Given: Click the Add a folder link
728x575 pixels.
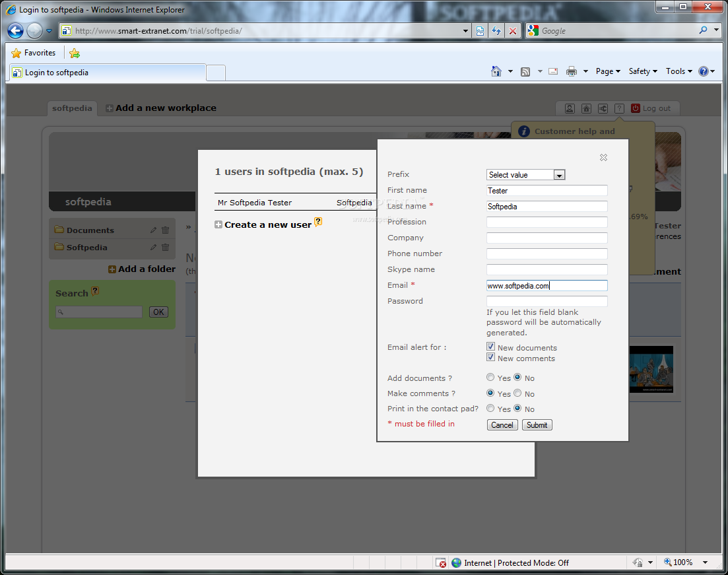Looking at the screenshot, I should [x=147, y=269].
